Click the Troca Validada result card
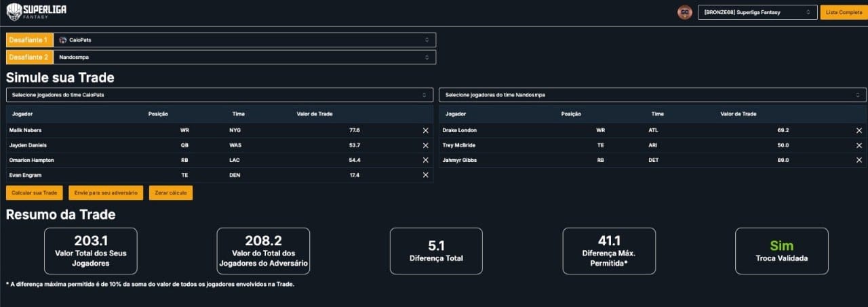Screen dimensions: 868x307 pyautogui.click(x=781, y=251)
